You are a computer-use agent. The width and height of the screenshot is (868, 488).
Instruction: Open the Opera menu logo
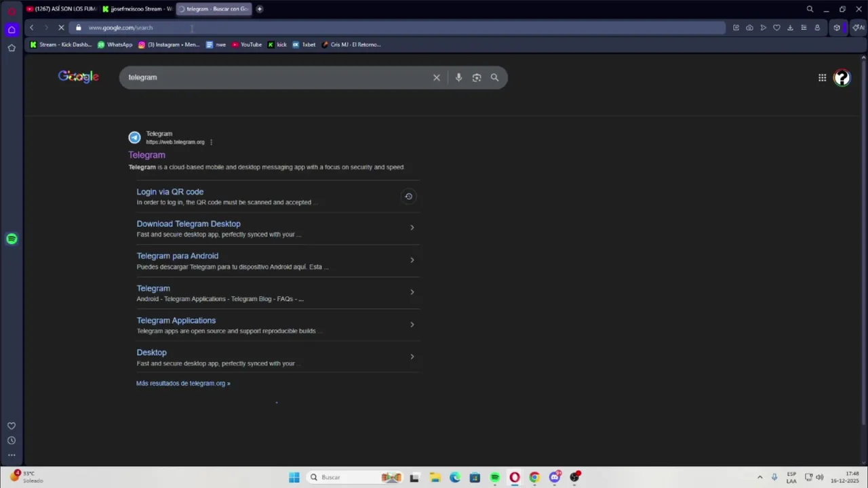point(12,11)
